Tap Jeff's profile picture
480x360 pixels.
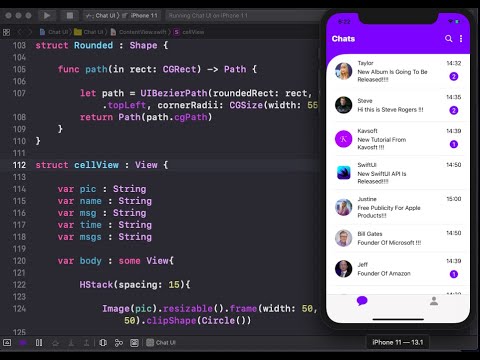[x=343, y=269]
